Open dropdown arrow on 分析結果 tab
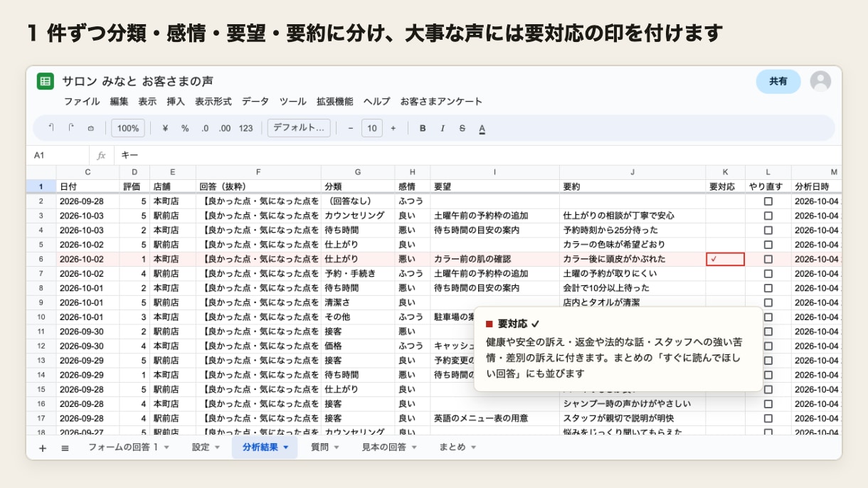 (x=286, y=447)
